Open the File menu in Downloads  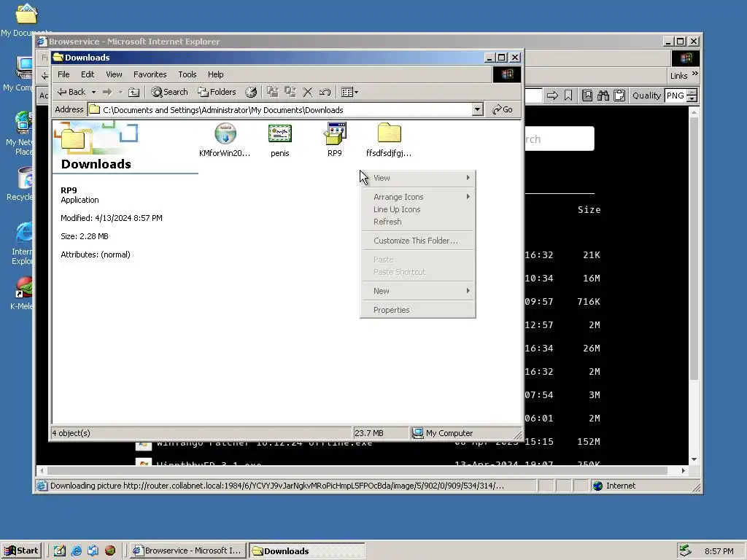[63, 74]
